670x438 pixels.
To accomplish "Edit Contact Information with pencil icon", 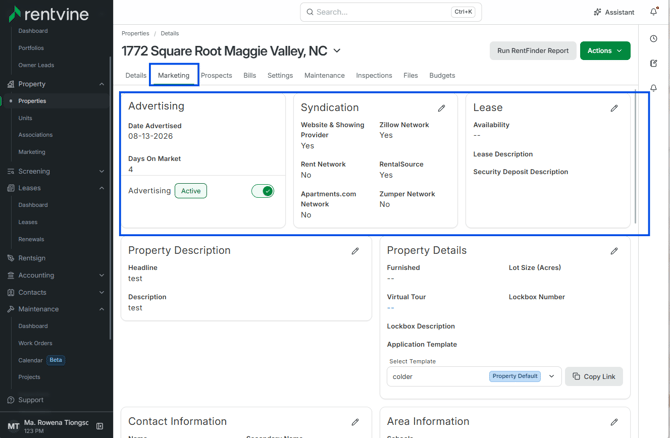I will 355,422.
